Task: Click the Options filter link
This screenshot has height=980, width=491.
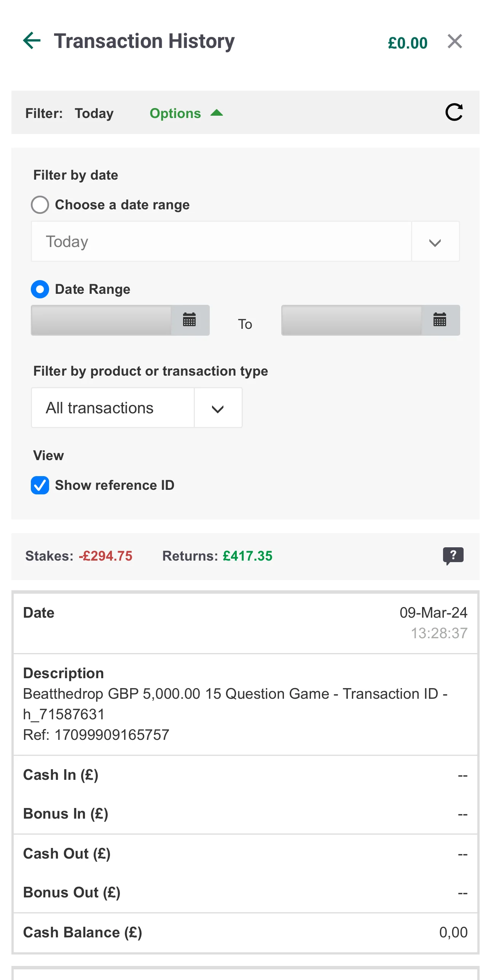Action: point(175,113)
